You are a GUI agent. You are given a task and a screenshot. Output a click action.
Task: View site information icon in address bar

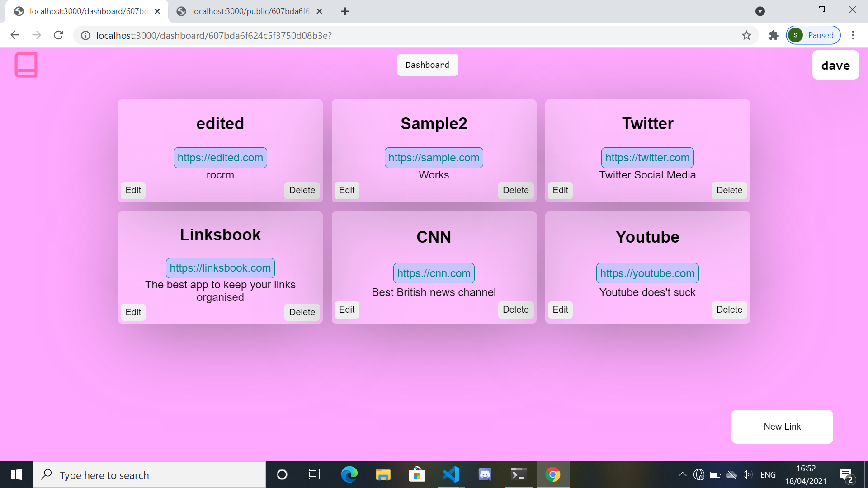(x=85, y=35)
